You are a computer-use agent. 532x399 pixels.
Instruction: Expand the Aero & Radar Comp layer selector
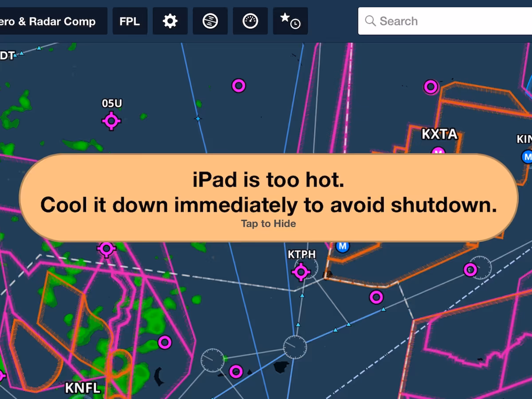tap(51, 21)
